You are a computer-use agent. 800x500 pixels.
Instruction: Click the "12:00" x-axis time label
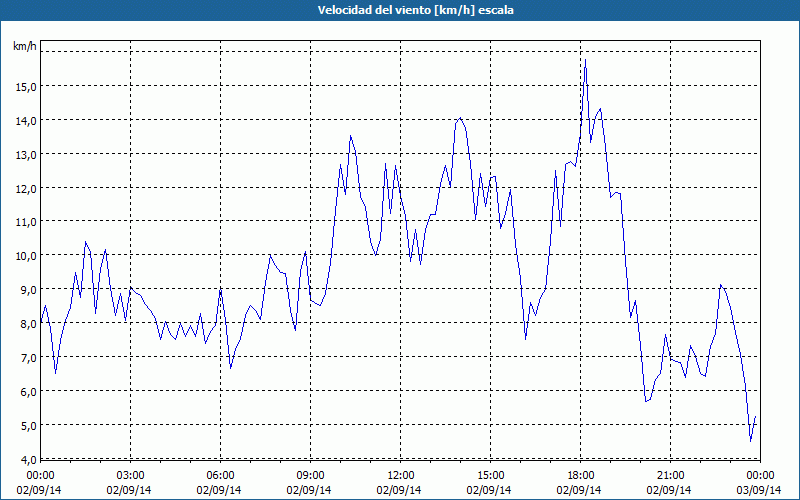(399, 476)
